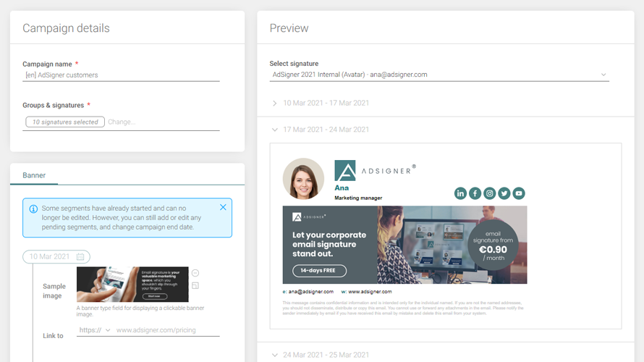Click the 14-days FREE banner button
Image resolution: width=644 pixels, height=362 pixels.
(320, 270)
